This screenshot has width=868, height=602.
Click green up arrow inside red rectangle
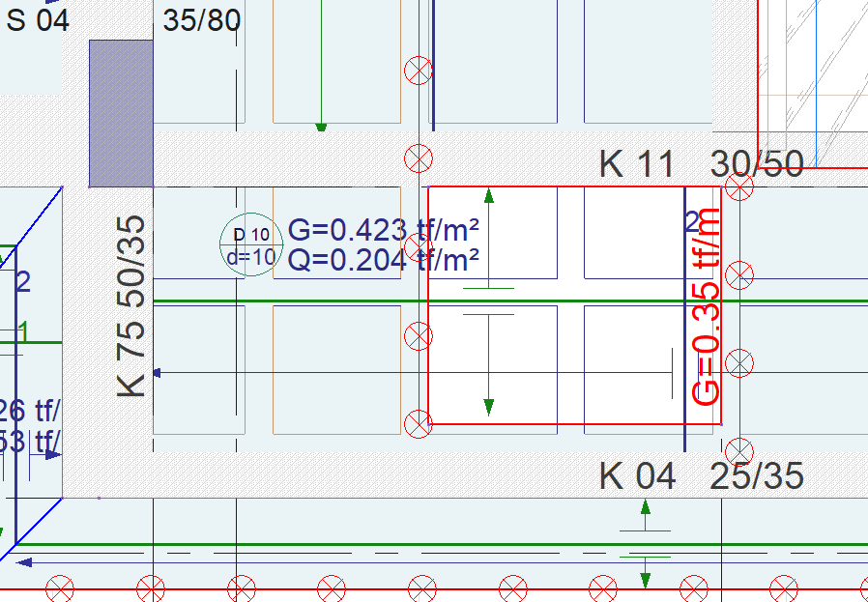pyautogui.click(x=489, y=197)
